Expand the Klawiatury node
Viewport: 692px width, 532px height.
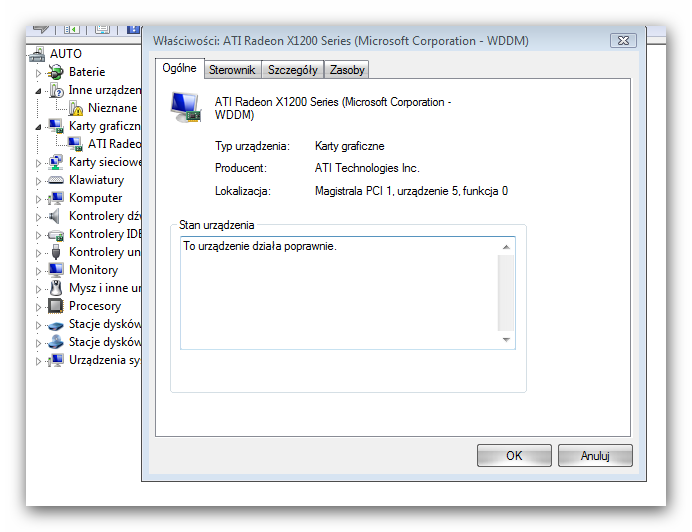pos(38,181)
